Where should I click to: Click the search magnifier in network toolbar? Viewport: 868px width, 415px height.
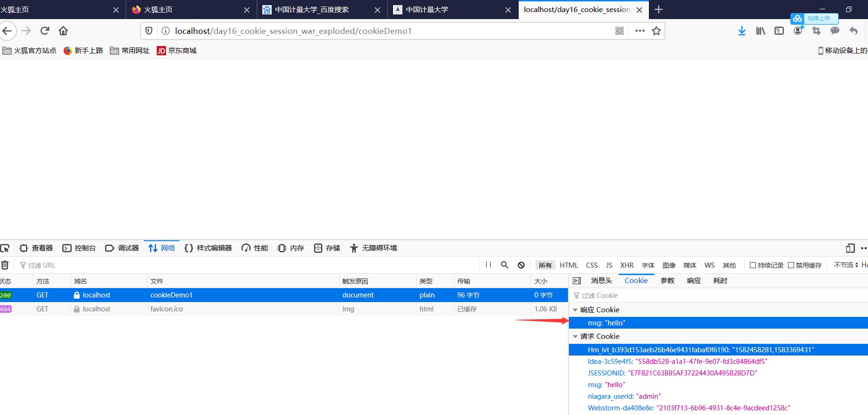(x=504, y=265)
